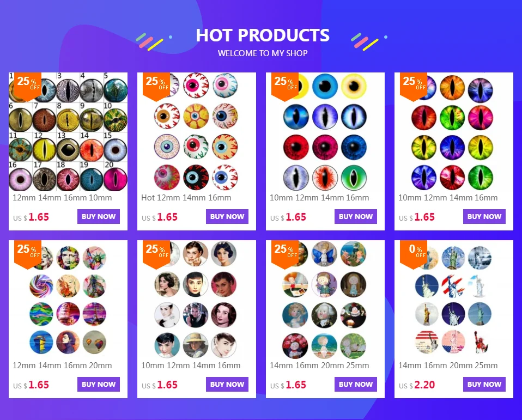This screenshot has width=522, height=420.
Task: Open the cartoon angel children product image
Action: tap(325, 300)
